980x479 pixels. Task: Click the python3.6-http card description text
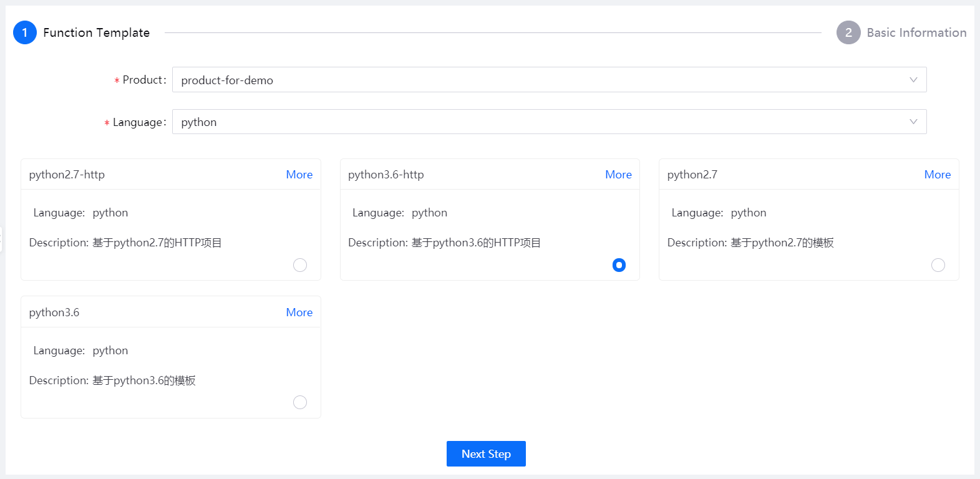point(444,243)
